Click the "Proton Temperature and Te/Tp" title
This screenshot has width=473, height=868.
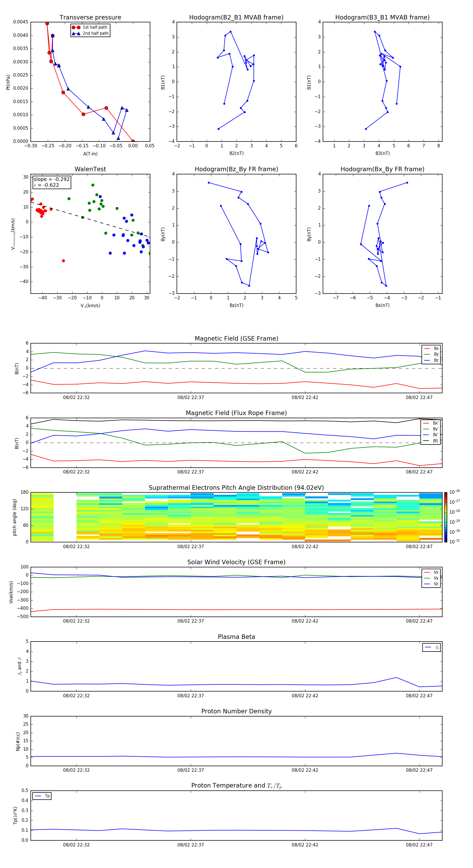(x=236, y=786)
